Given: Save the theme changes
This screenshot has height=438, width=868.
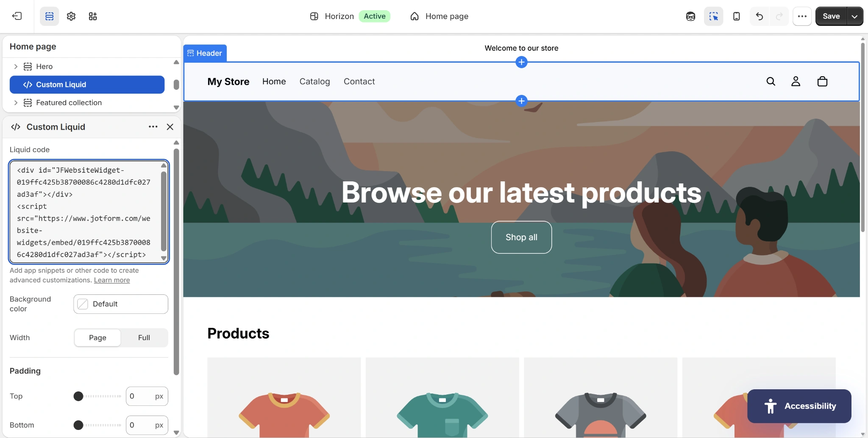Looking at the screenshot, I should (x=831, y=16).
